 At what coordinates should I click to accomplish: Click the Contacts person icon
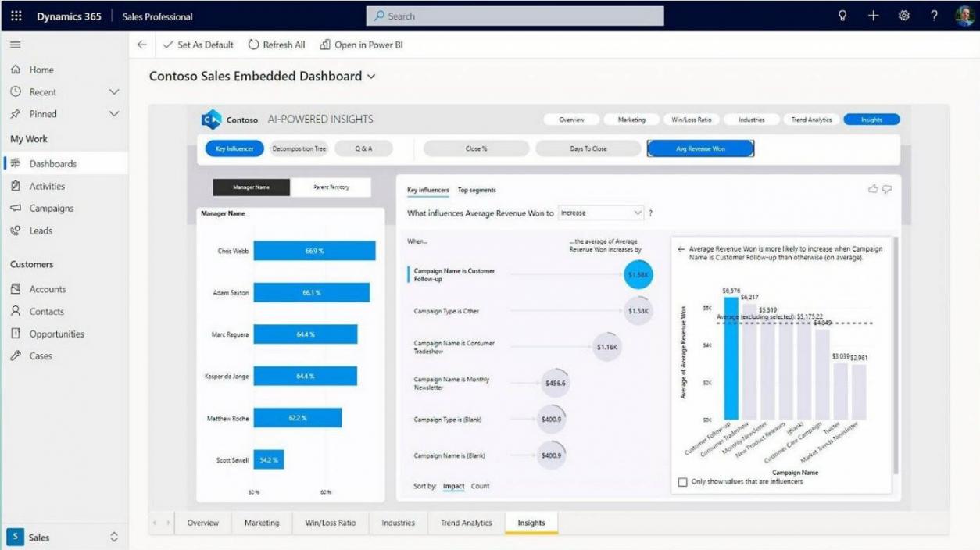(16, 311)
